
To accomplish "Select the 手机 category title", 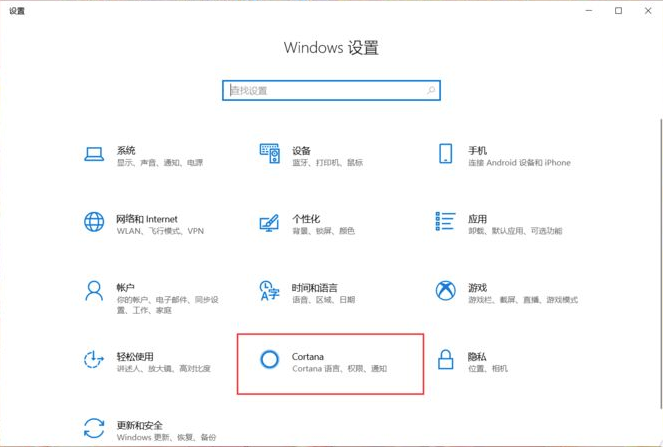I will [x=477, y=151].
